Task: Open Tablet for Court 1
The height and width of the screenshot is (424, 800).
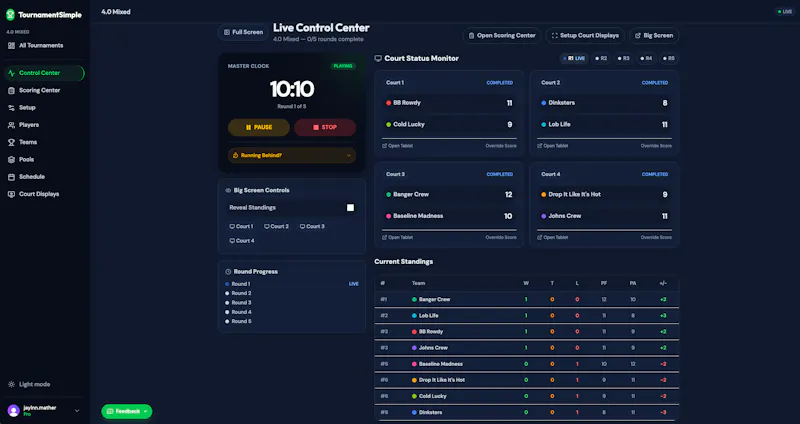Action: 397,146
